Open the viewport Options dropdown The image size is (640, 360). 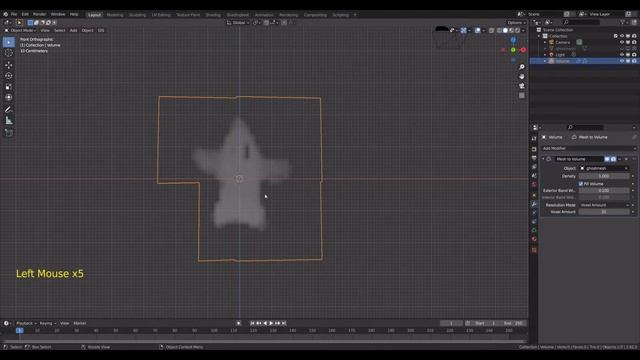click(516, 22)
